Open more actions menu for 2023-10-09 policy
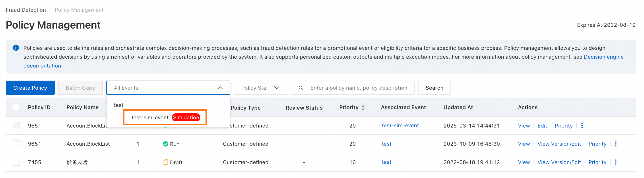 pos(615,144)
